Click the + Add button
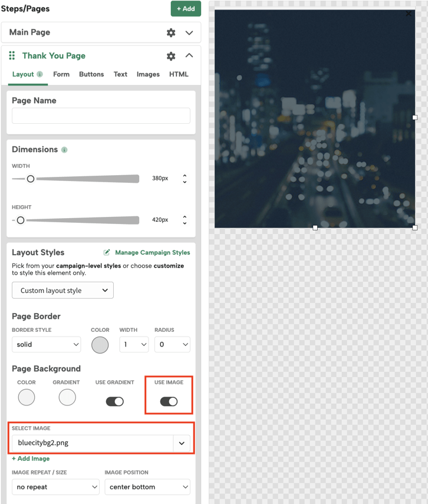The height and width of the screenshot is (504, 428). click(186, 9)
